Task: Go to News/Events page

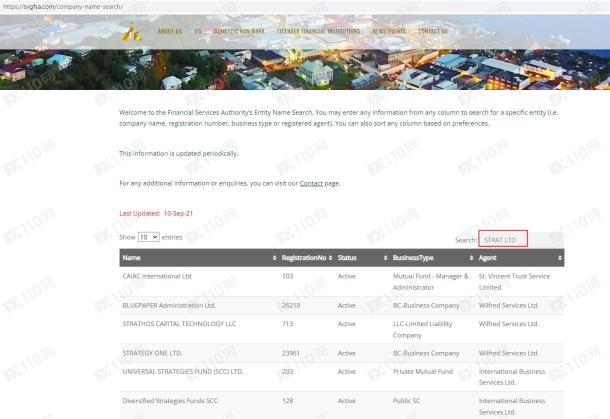Action: 389,31
